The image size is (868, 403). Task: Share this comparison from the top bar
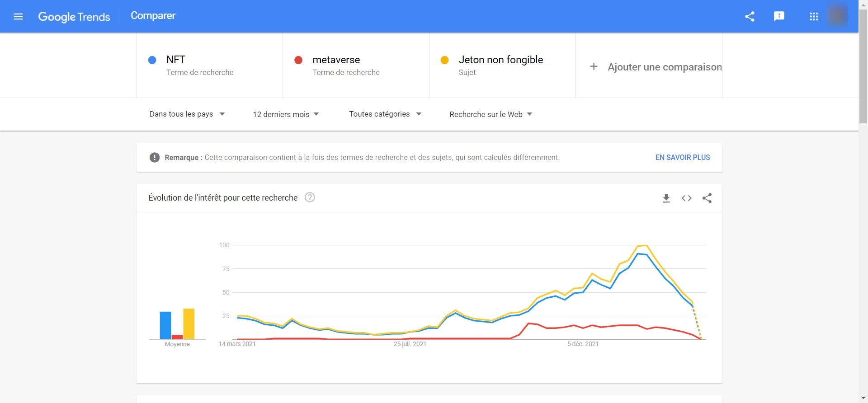750,16
